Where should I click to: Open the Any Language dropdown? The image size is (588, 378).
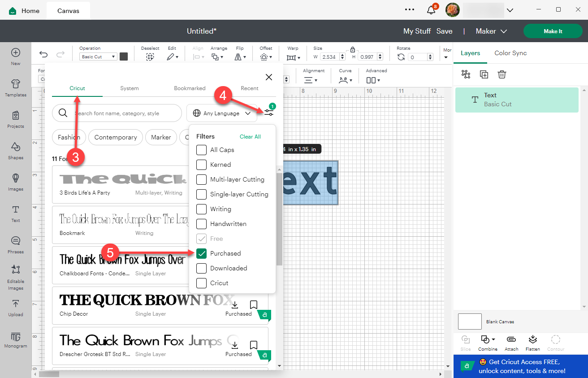(x=221, y=113)
